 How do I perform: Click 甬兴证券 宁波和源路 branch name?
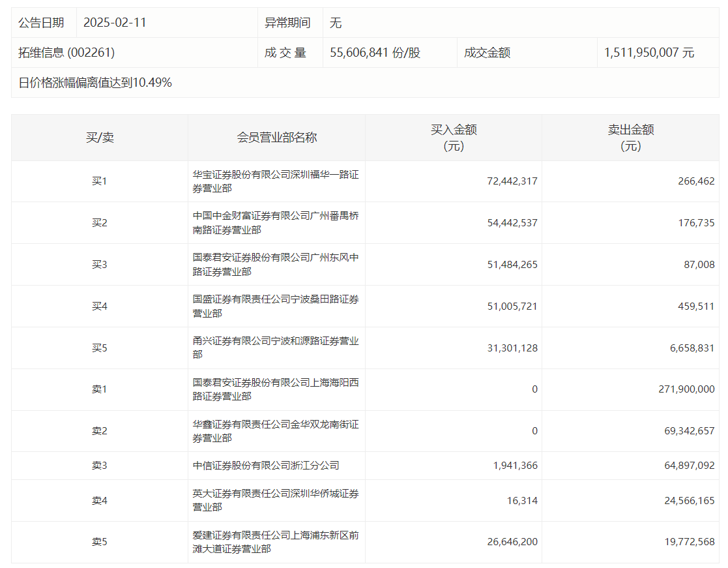276,348
